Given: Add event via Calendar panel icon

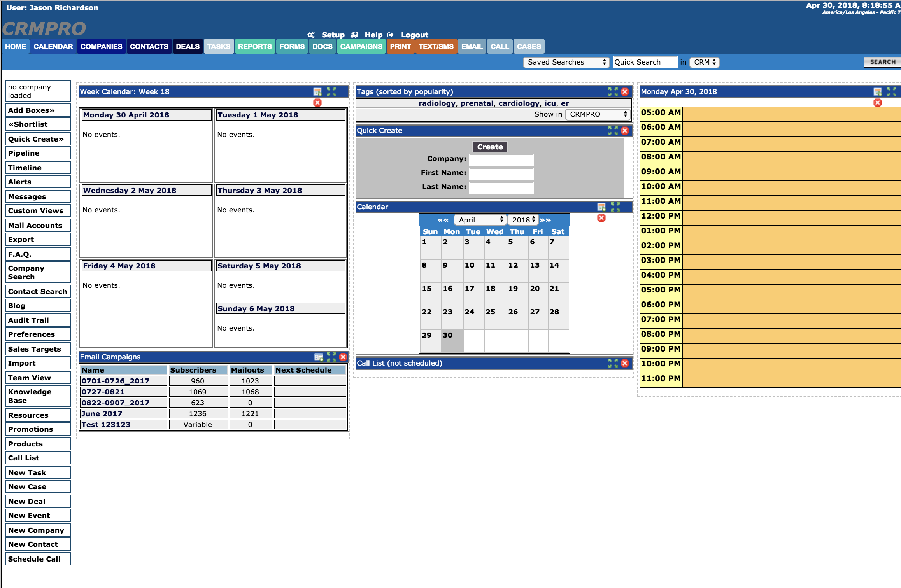Looking at the screenshot, I should (601, 207).
